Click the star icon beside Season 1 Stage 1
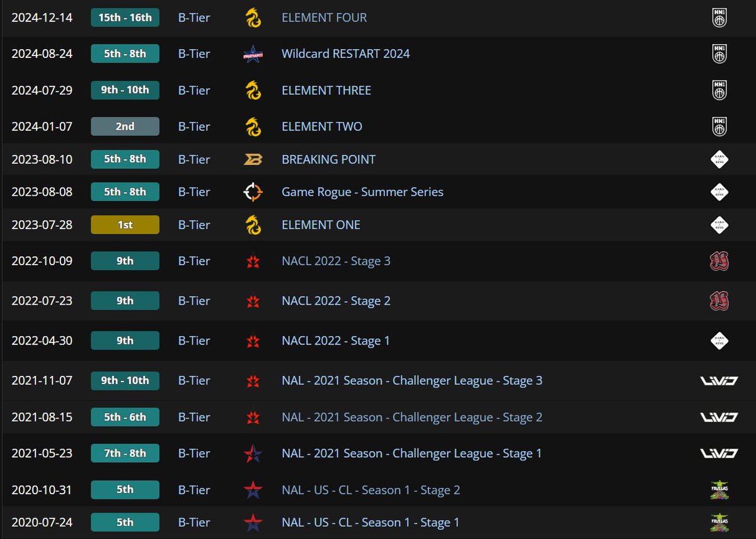 (253, 523)
